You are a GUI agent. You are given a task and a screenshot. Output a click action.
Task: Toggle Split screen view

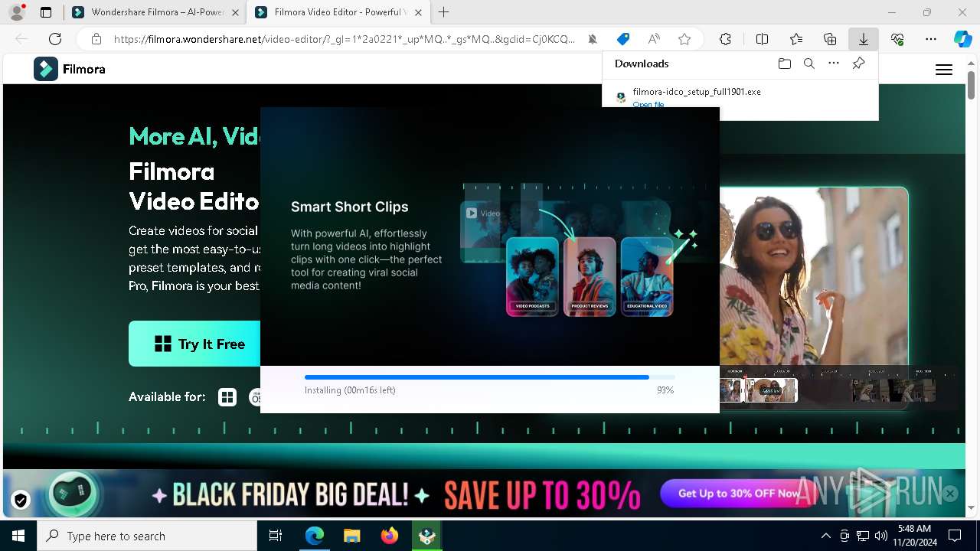pos(762,39)
